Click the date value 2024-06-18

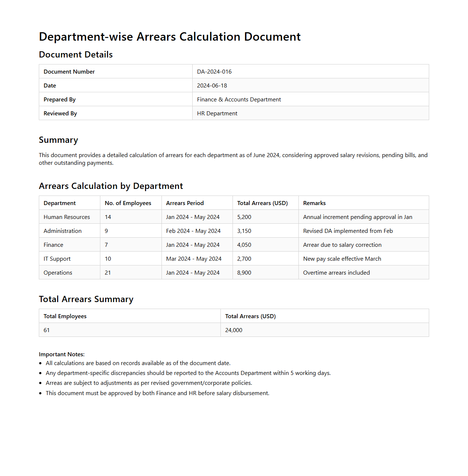[212, 86]
